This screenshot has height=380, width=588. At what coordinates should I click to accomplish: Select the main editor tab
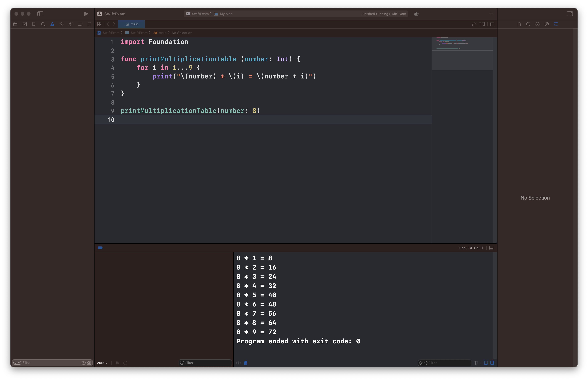coord(131,24)
